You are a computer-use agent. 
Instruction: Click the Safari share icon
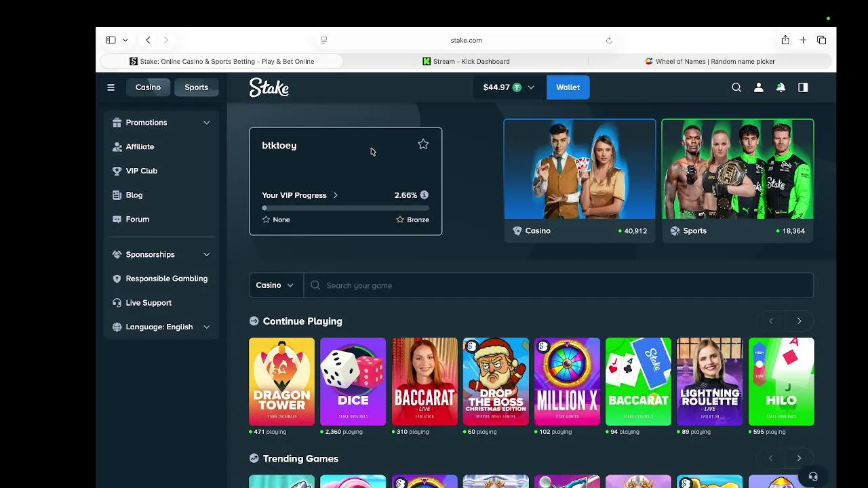785,40
